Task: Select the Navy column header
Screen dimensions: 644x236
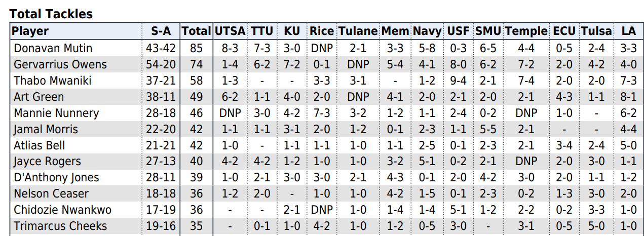Action: point(427,31)
